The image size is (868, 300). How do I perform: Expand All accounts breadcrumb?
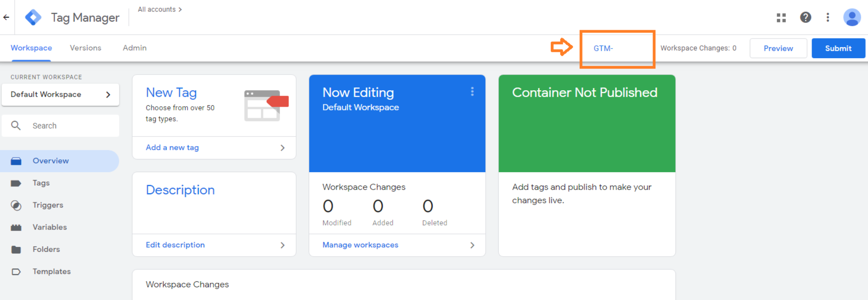coord(160,9)
